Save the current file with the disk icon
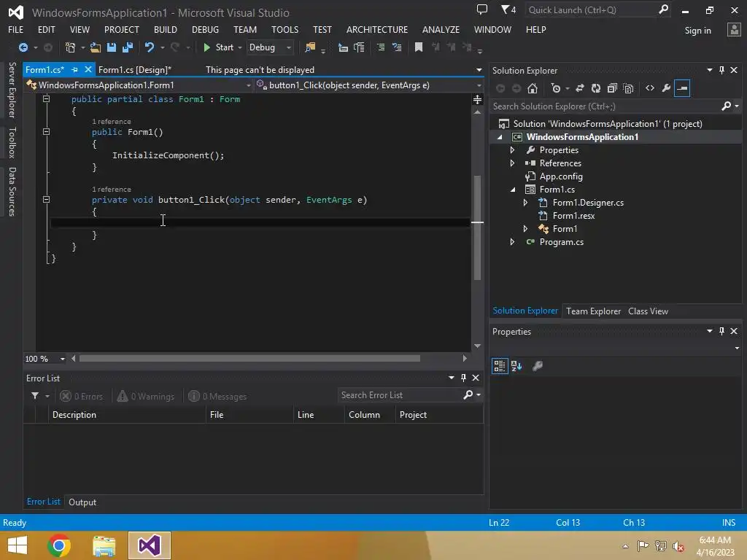This screenshot has width=747, height=560. click(112, 47)
